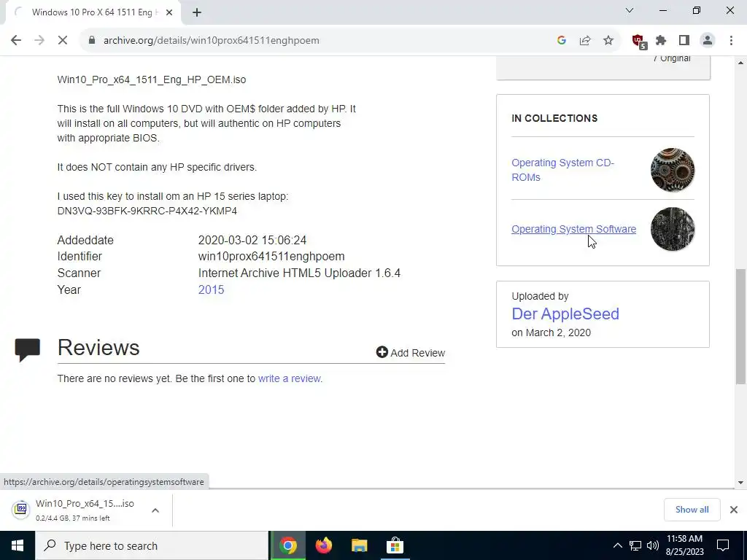The width and height of the screenshot is (747, 560).
Task: View site information lock icon
Action: (x=92, y=41)
